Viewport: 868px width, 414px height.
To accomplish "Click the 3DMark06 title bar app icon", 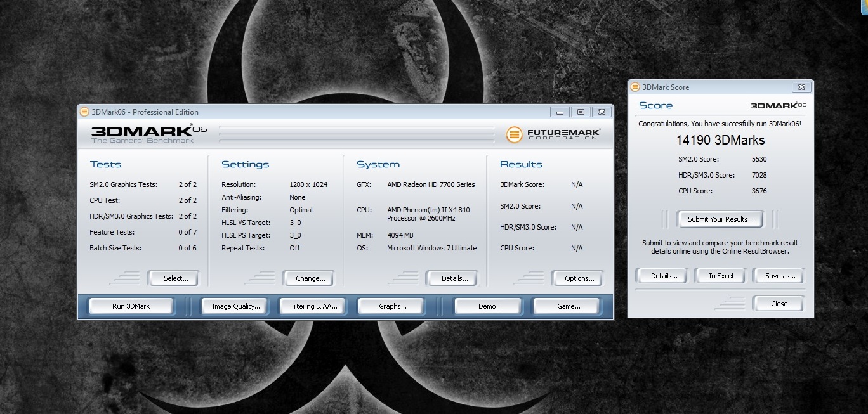I will click(x=84, y=112).
